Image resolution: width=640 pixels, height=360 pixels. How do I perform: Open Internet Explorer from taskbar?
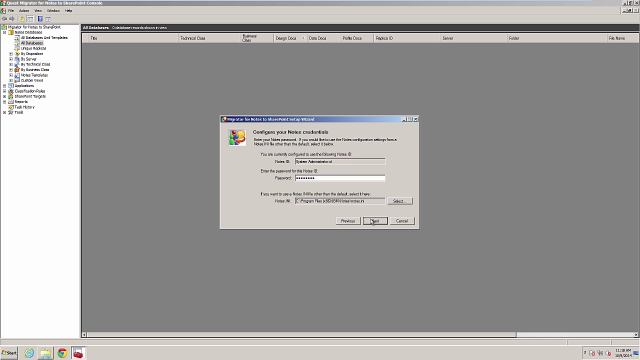click(x=29, y=353)
